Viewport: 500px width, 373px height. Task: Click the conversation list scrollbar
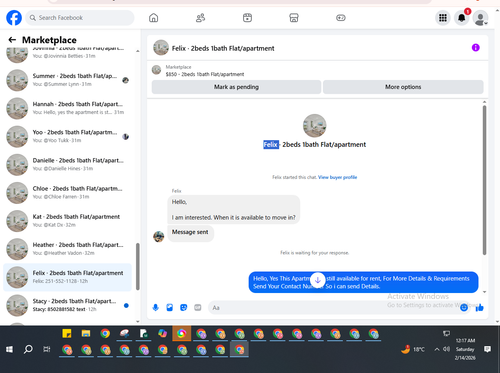pyautogui.click(x=138, y=267)
